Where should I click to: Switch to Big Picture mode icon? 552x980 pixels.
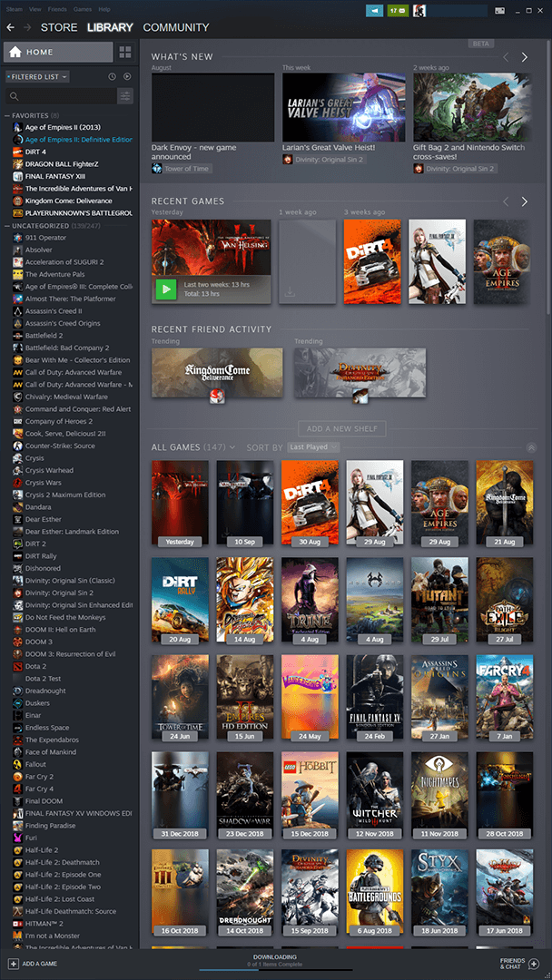tap(500, 11)
